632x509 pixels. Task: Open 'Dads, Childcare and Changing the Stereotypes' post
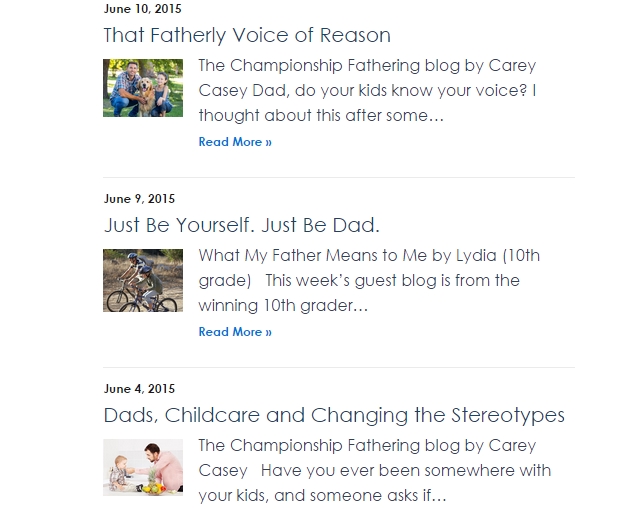coord(334,415)
